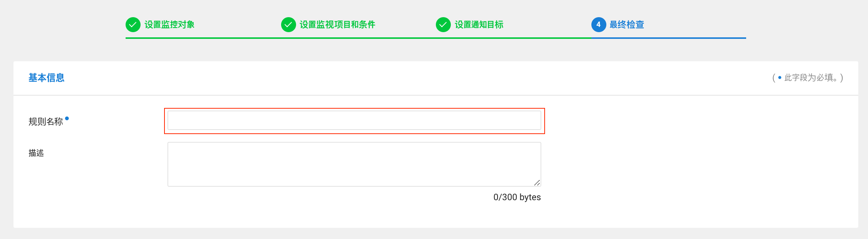Click the green checkmark beside 设置监控对象

coord(133,25)
